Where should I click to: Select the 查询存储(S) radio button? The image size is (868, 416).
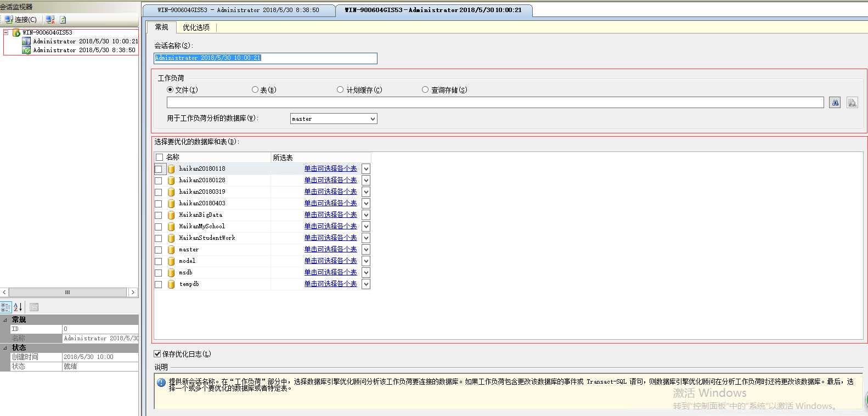[x=425, y=89]
